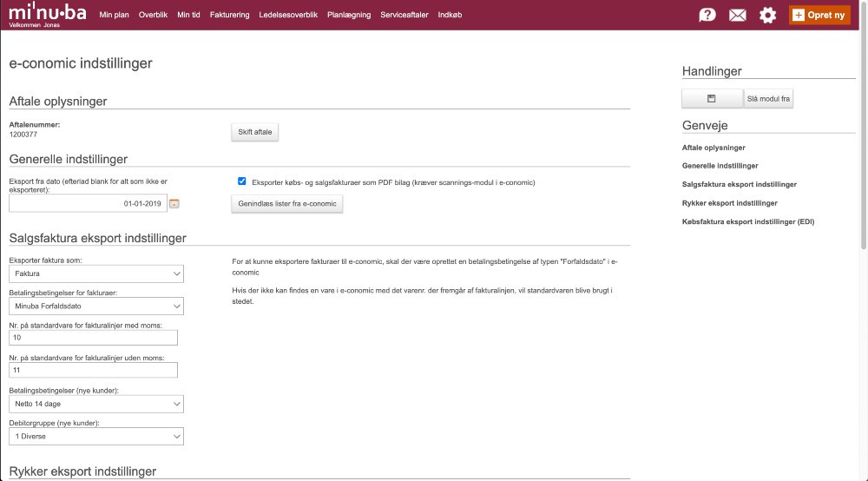Open the settings gear icon
This screenshot has height=481, width=868.
767,15
